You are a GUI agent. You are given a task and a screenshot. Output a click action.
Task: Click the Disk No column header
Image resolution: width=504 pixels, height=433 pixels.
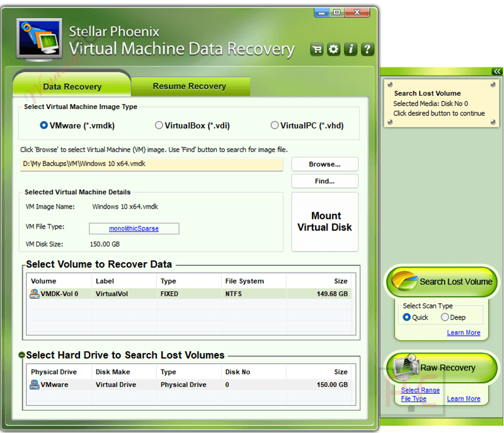coord(238,372)
